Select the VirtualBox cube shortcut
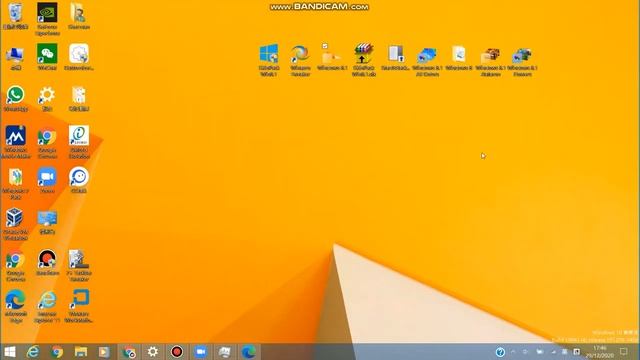This screenshot has width=640, height=360. 15,218
